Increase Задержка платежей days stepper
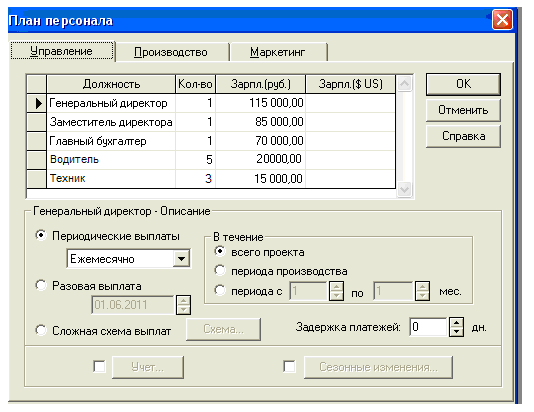Viewport: 534px width, 412px height. pyautogui.click(x=456, y=323)
